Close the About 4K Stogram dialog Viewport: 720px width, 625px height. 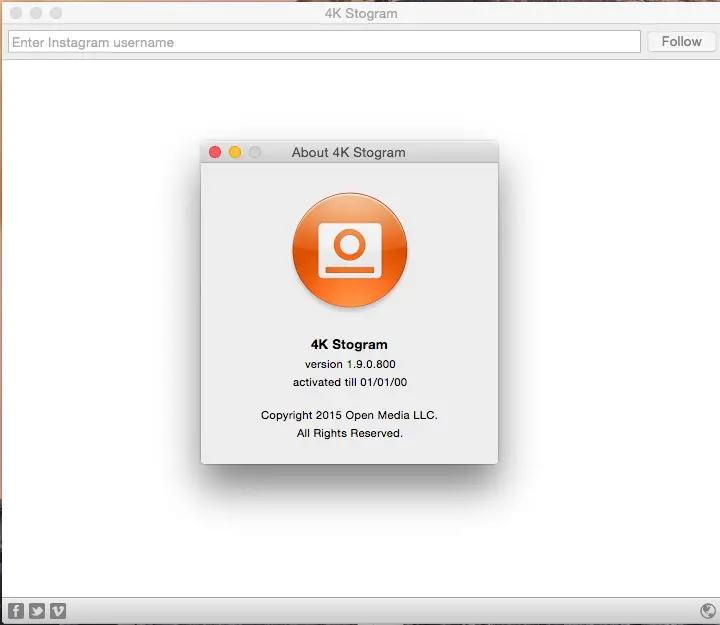click(215, 152)
